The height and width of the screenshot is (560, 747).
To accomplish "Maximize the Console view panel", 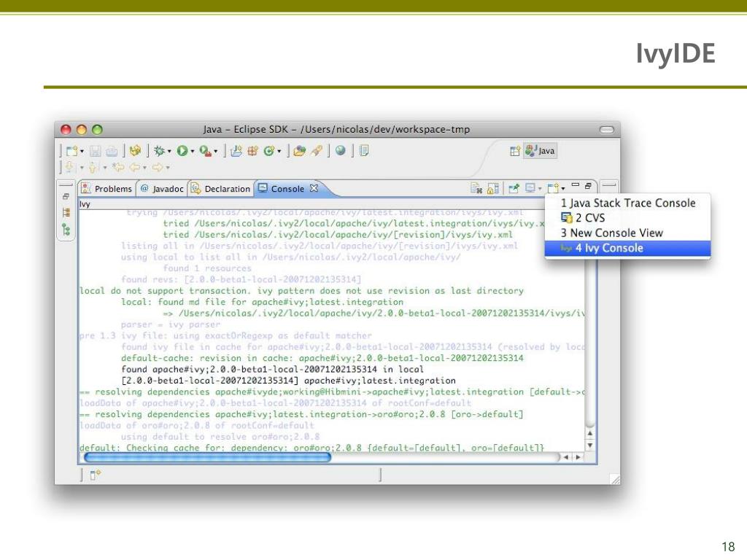I will click(589, 186).
